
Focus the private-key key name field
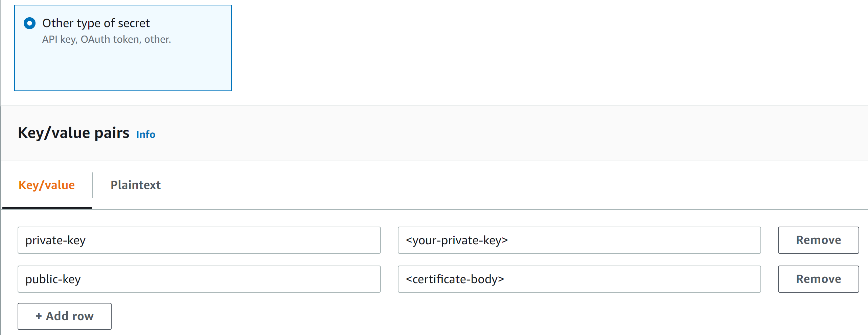point(199,240)
